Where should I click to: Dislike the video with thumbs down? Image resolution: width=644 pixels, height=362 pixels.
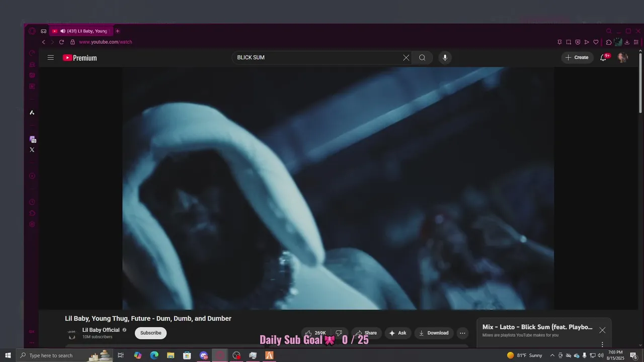[339, 333]
